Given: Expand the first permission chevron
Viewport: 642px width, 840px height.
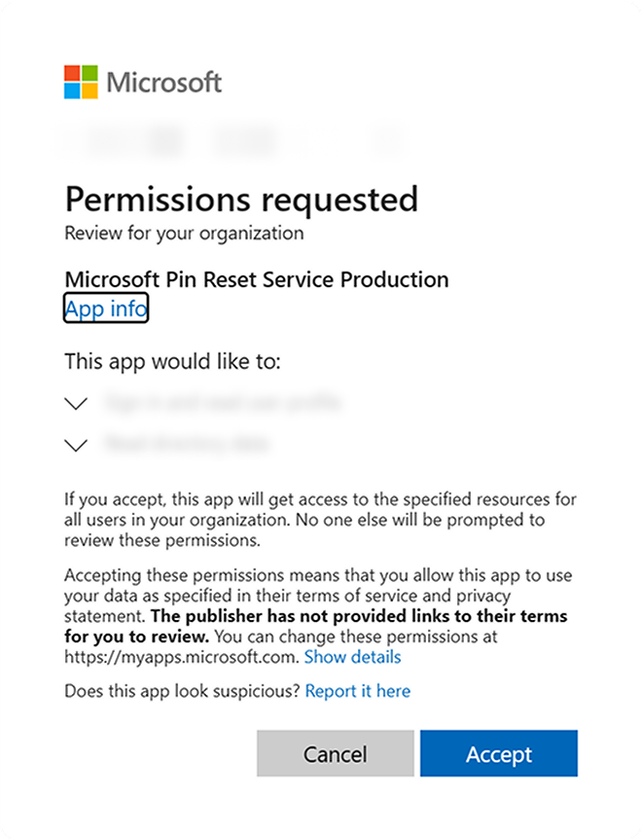Looking at the screenshot, I should click(x=76, y=402).
